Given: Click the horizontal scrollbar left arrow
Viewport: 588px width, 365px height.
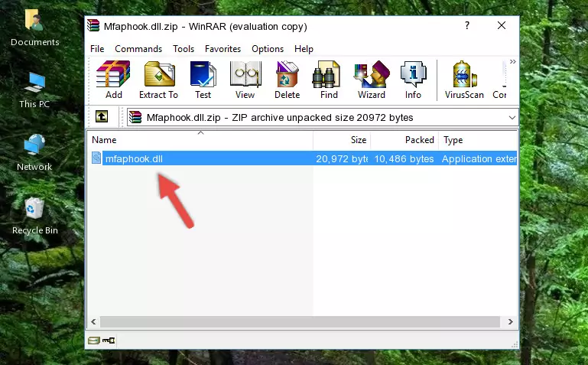Looking at the screenshot, I should tap(93, 321).
